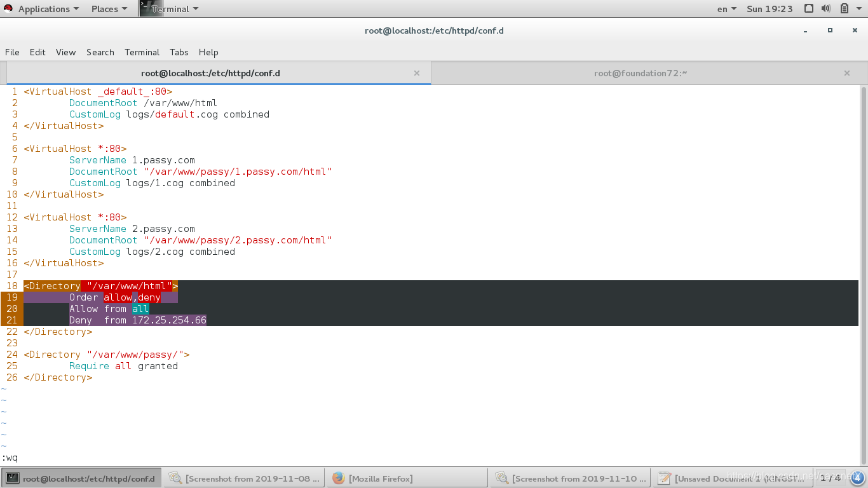Viewport: 868px width, 488px height.
Task: Click the notification count badge icon
Action: (857, 478)
